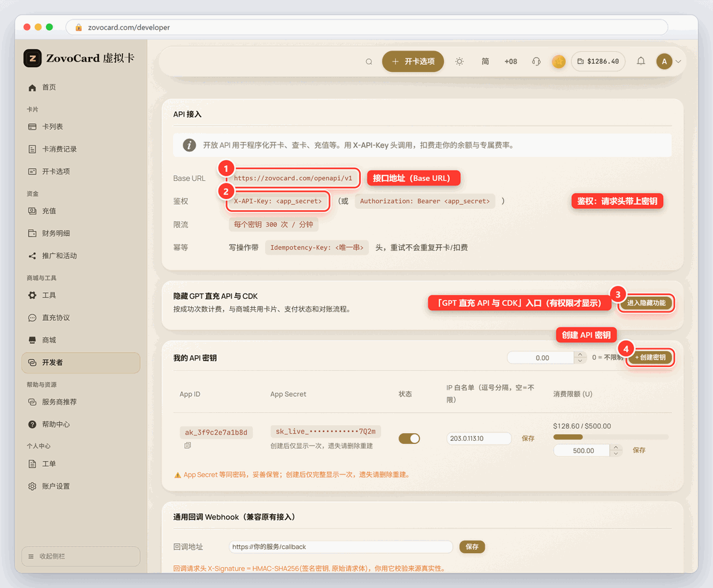Click the 创建密钥 button
Screen dimensions: 713x588
click(x=650, y=357)
